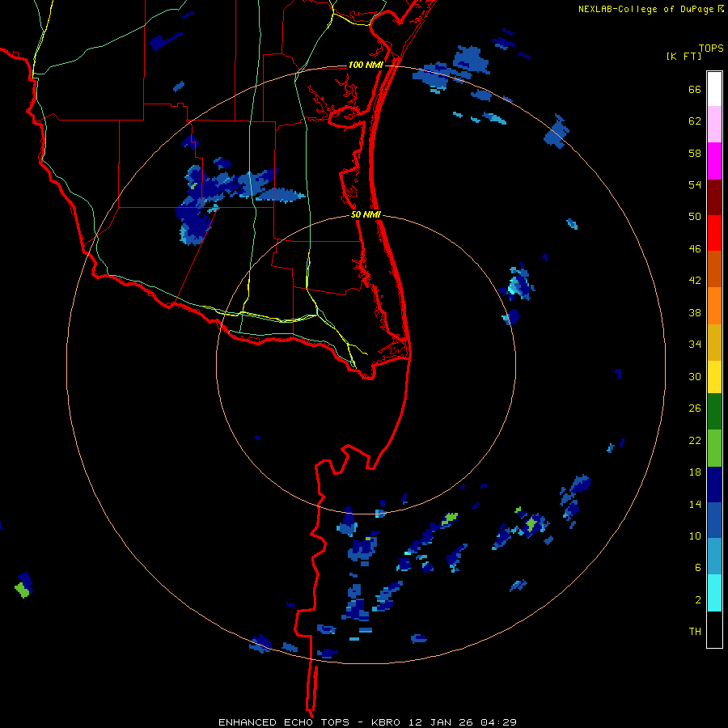
Task: Click the light pink swatch between 62 and 66
Action: pos(714,124)
